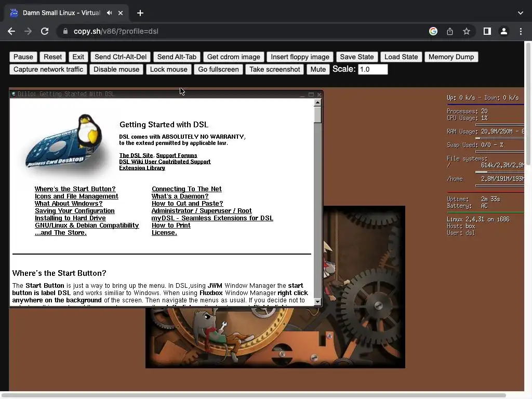
Task: Click the Load State button
Action: 401,57
